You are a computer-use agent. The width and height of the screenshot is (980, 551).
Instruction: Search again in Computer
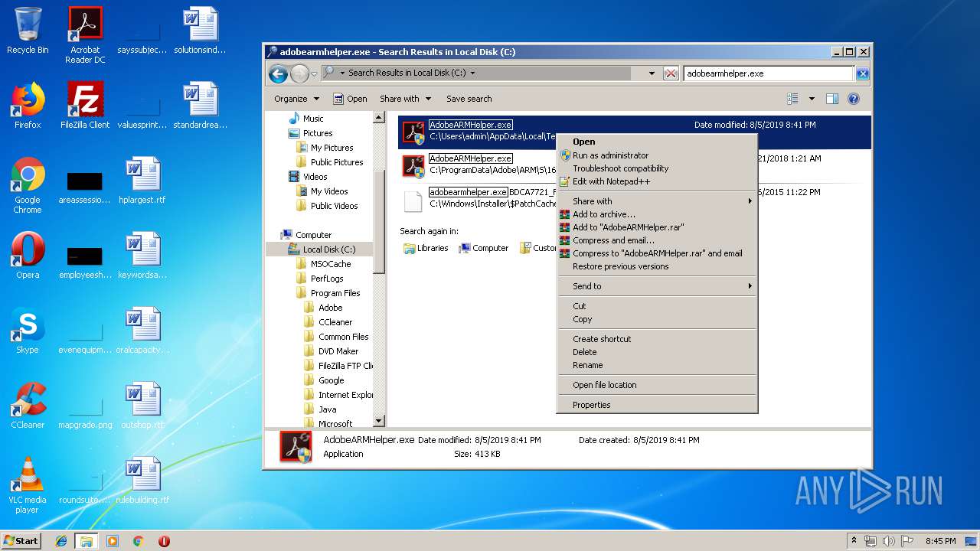483,248
